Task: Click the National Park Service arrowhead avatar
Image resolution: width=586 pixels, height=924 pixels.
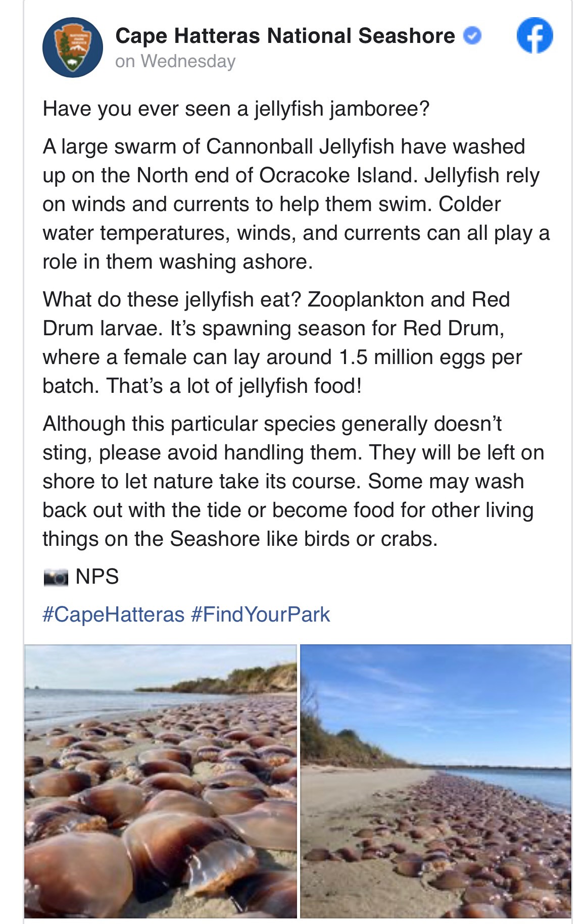Action: [73, 47]
